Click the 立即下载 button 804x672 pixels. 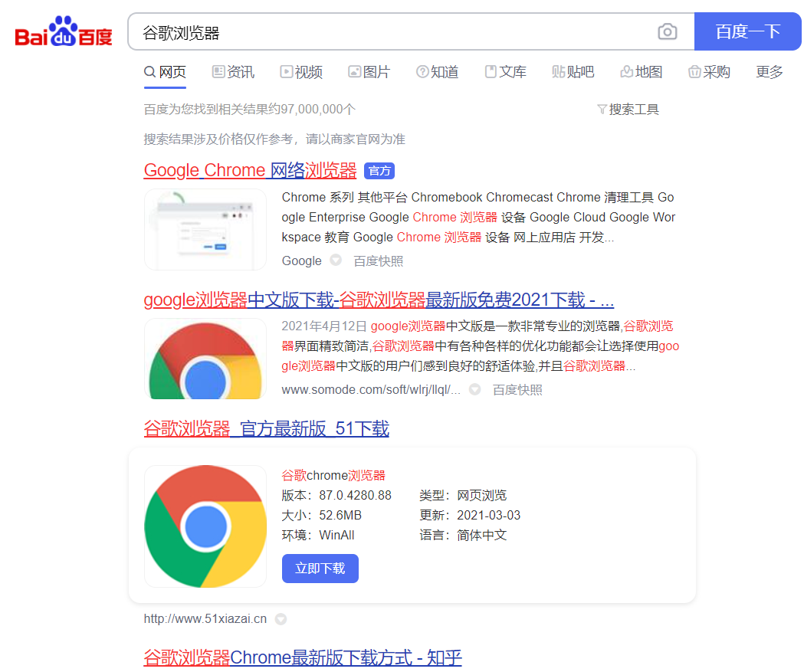tap(320, 569)
